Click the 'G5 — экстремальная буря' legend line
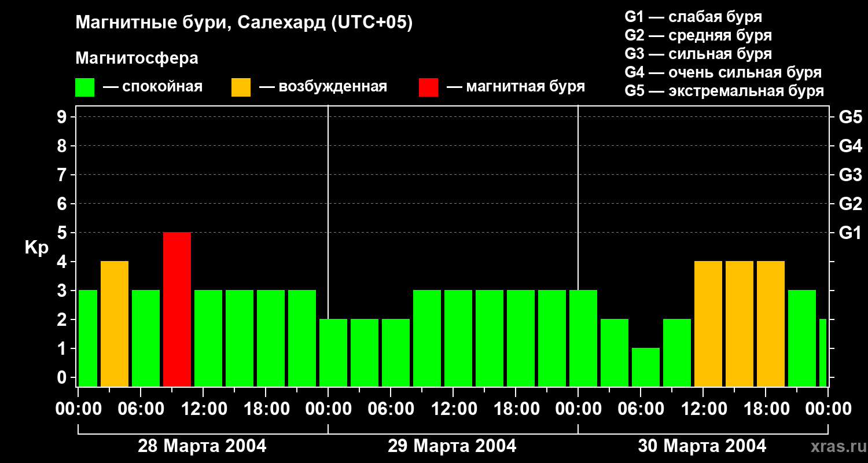Screen dimensions: 868x463 [724, 91]
